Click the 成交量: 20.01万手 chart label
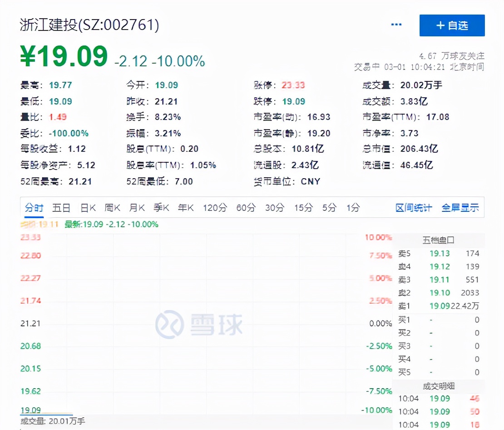The height and width of the screenshot is (430, 504). (53, 421)
